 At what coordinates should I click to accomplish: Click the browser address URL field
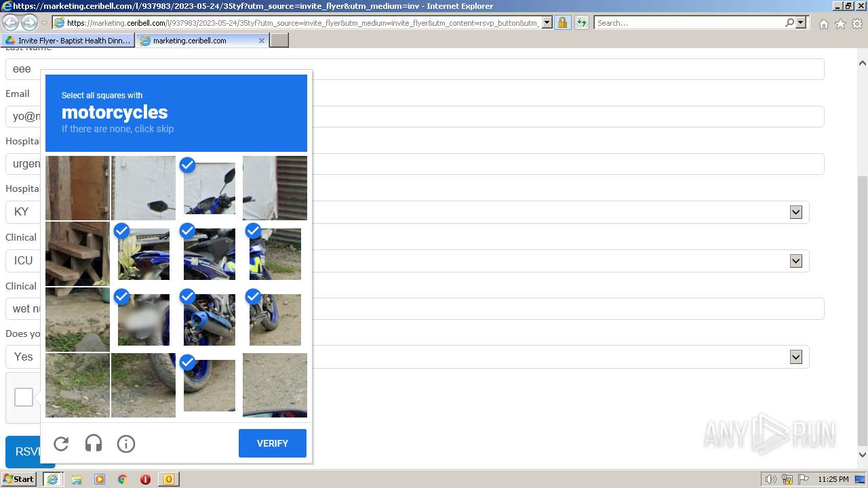(303, 22)
